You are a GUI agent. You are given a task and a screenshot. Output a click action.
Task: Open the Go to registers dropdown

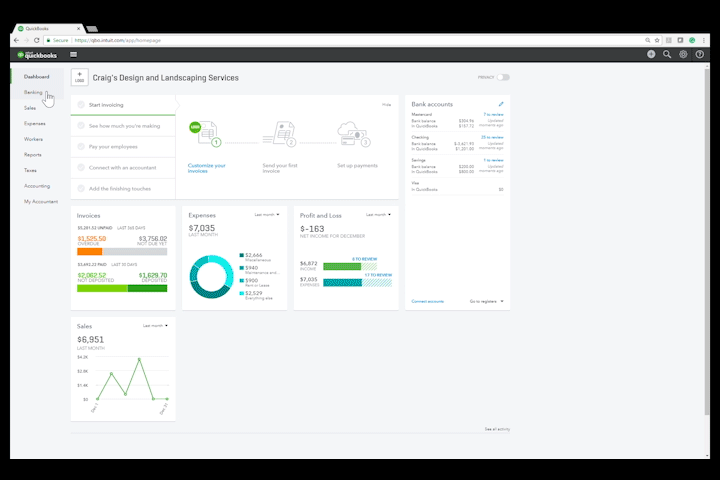point(486,301)
